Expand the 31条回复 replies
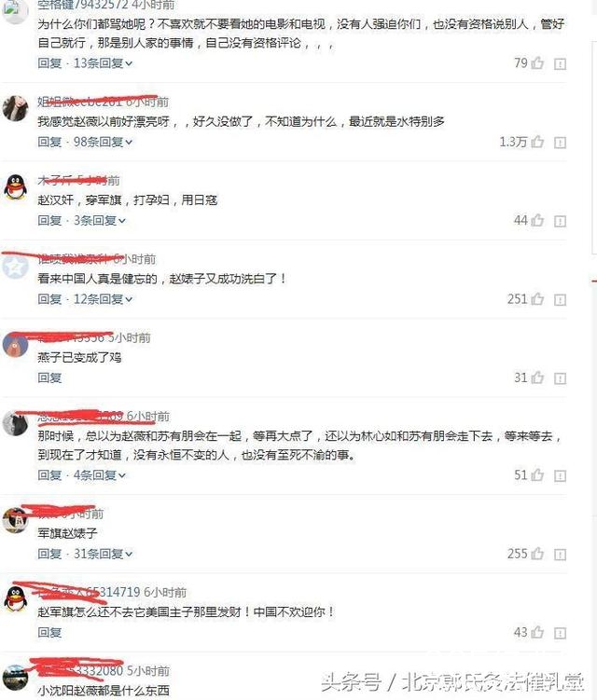The height and width of the screenshot is (700, 597). click(104, 554)
